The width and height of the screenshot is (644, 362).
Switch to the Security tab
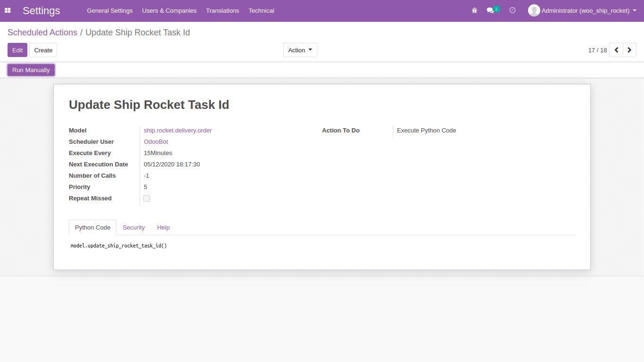click(x=133, y=227)
